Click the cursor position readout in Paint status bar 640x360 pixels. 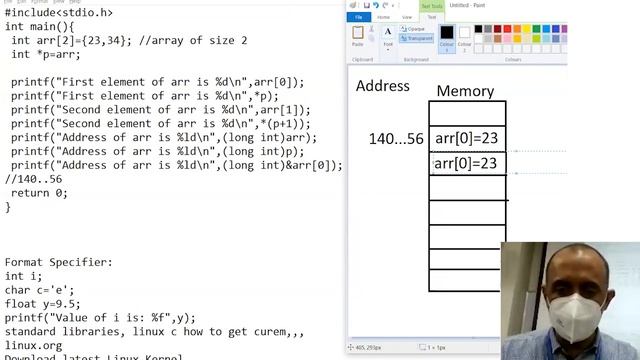click(364, 347)
